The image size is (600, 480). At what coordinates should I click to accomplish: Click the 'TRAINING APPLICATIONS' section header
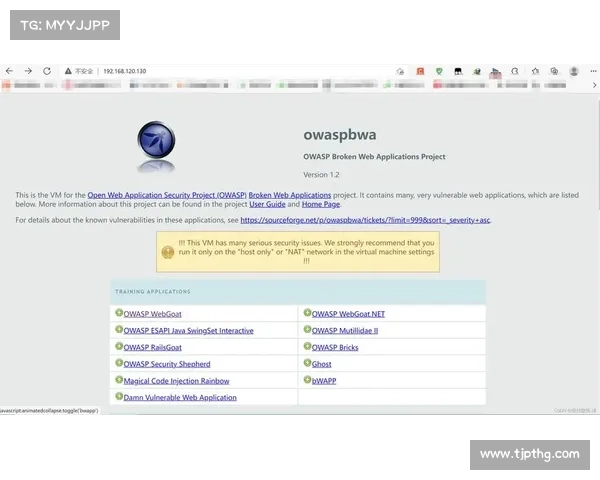pyautogui.click(x=153, y=292)
